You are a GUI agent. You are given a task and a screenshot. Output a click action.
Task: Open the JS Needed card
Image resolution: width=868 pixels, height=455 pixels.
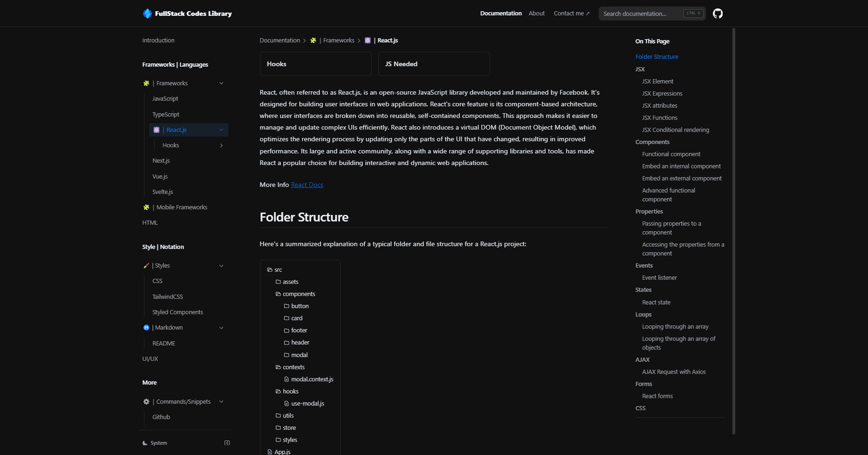[434, 64]
